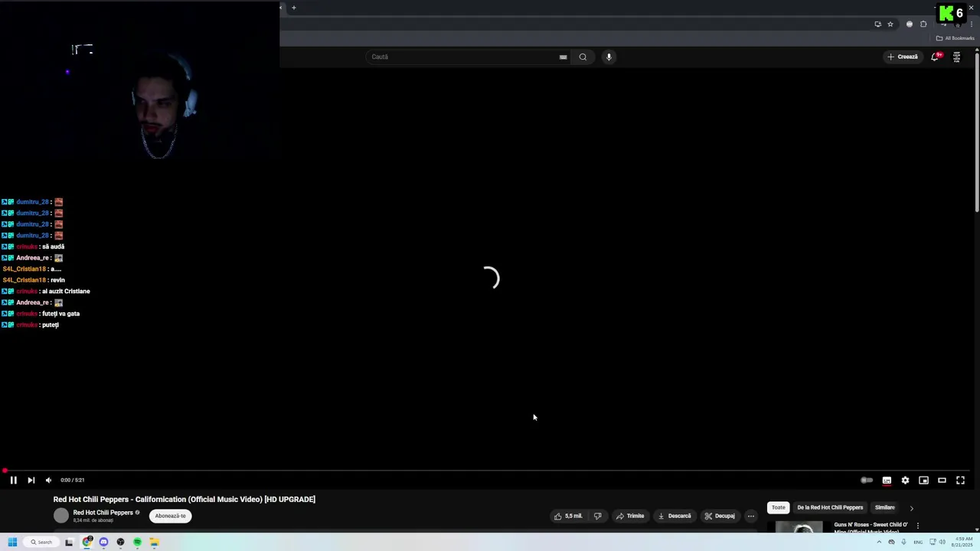Select the Similare filter chip
The width and height of the screenshot is (980, 551).
[885, 507]
